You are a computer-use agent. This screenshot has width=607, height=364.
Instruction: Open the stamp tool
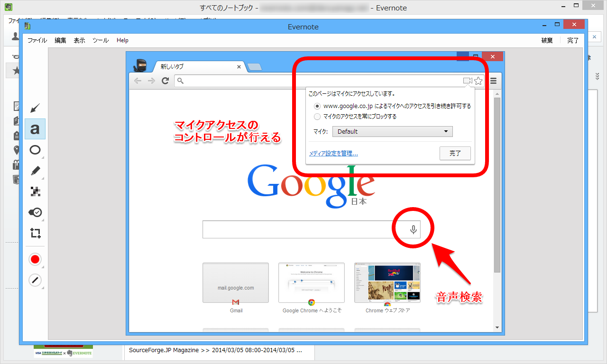click(x=35, y=212)
